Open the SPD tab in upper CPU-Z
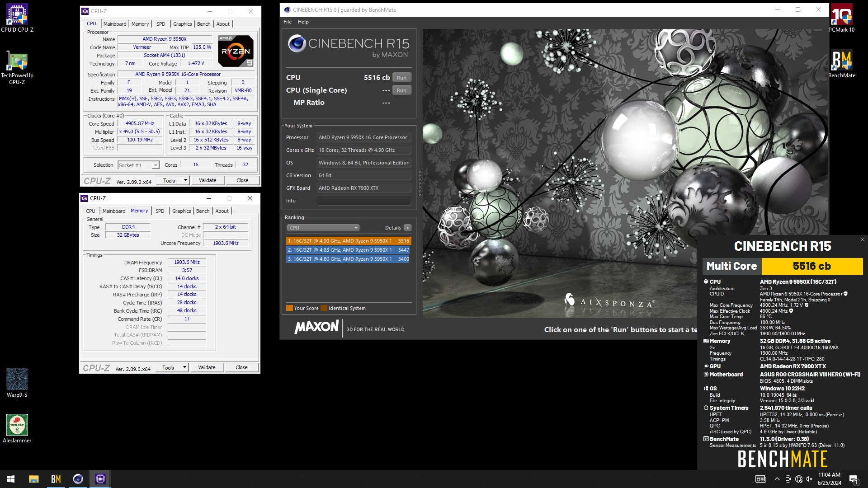Image resolution: width=868 pixels, height=488 pixels. pyautogui.click(x=161, y=24)
